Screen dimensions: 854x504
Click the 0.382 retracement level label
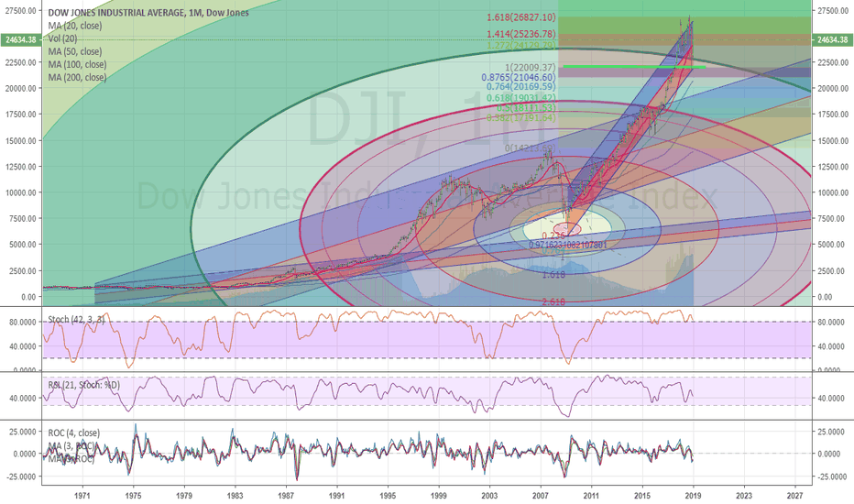point(521,117)
